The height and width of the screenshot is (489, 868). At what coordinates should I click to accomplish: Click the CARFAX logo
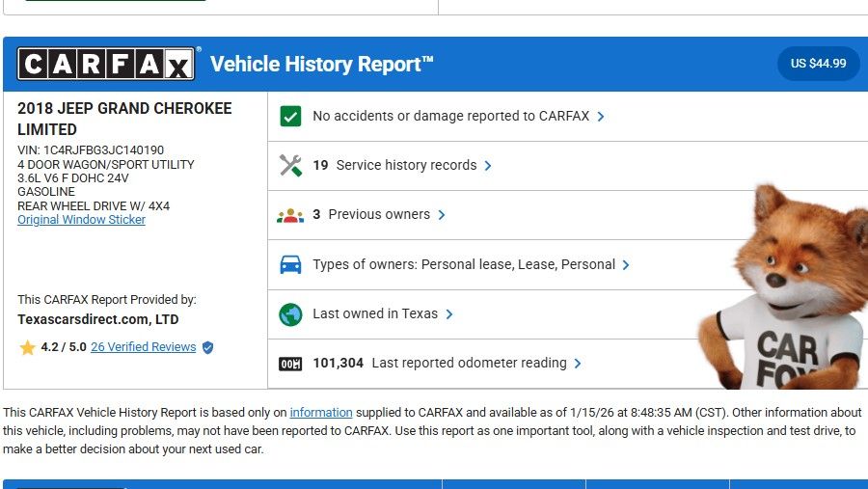pyautogui.click(x=106, y=65)
